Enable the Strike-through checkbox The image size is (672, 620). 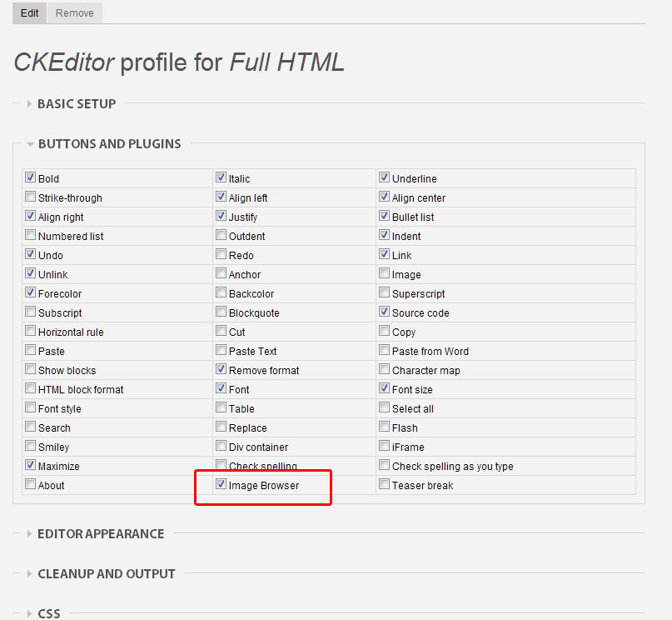[x=31, y=197]
